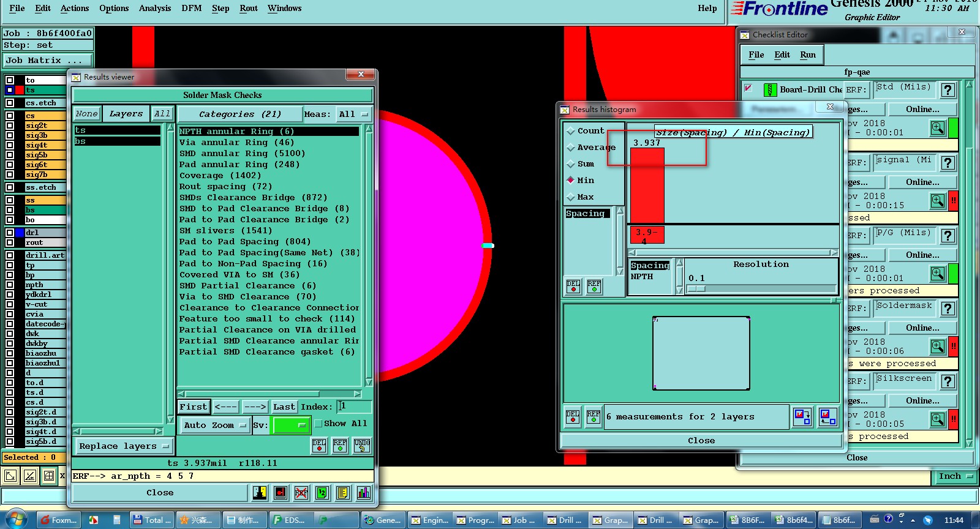Open the yellow report notes icon
Screen dimensions: 980x529
click(x=343, y=493)
